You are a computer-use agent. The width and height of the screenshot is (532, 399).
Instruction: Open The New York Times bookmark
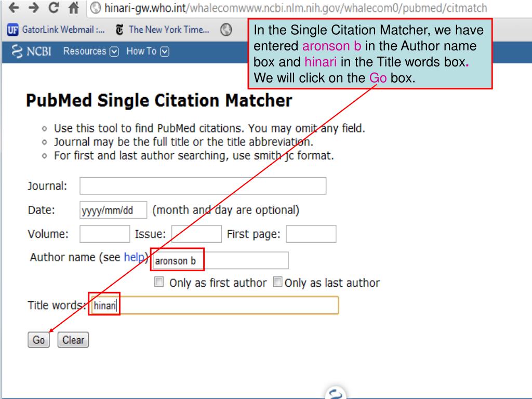pyautogui.click(x=162, y=30)
